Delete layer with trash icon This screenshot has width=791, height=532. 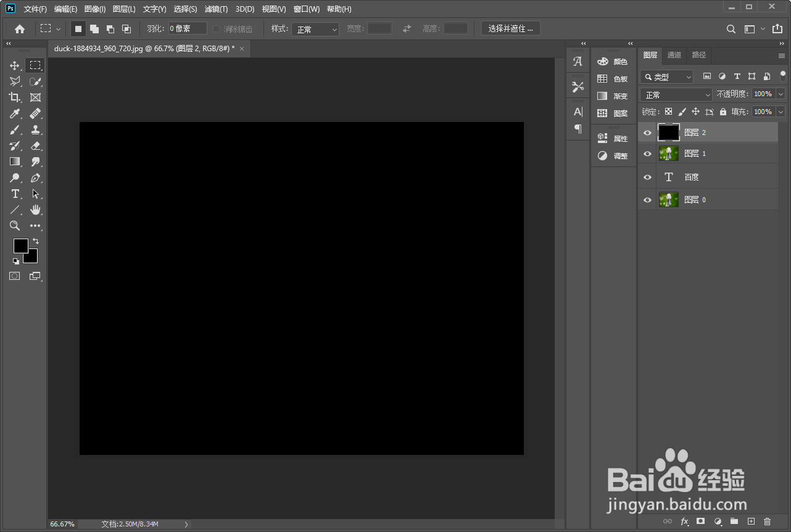click(x=768, y=522)
